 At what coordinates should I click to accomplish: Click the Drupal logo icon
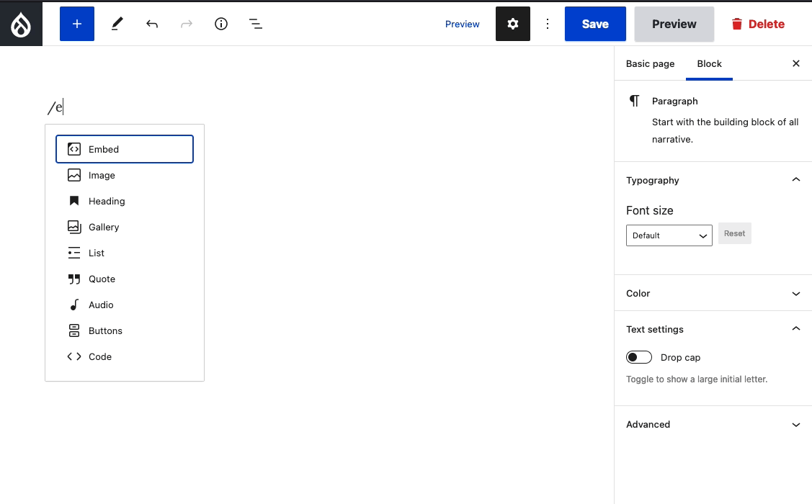tap(21, 24)
